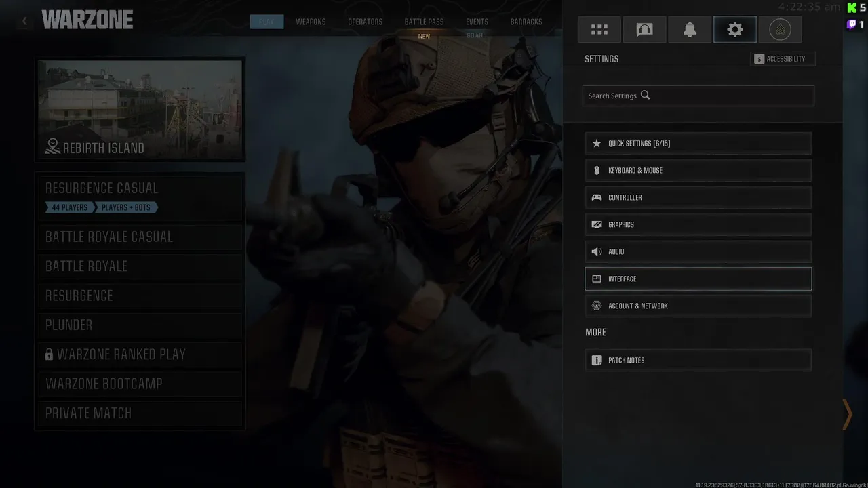Open Graphics settings

[698, 224]
